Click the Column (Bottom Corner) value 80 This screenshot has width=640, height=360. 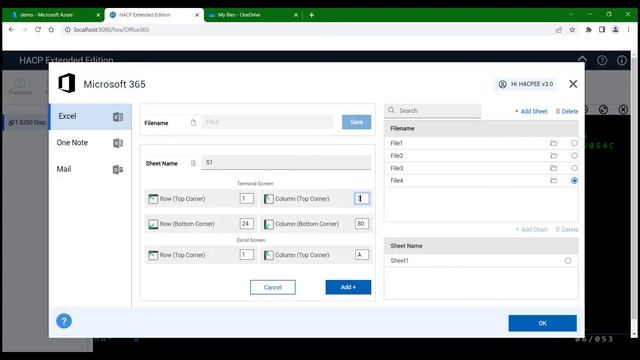click(x=362, y=224)
